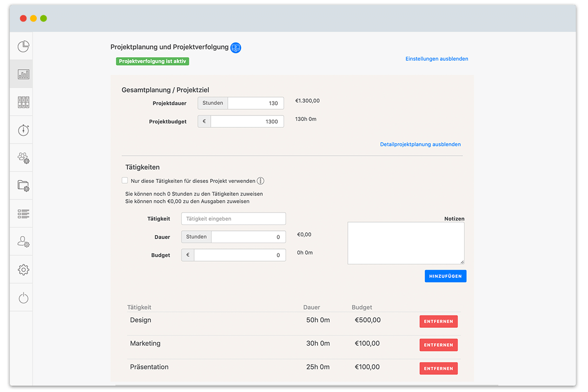Click the blue Hinzufügen button
This screenshot has width=588, height=392.
point(445,276)
